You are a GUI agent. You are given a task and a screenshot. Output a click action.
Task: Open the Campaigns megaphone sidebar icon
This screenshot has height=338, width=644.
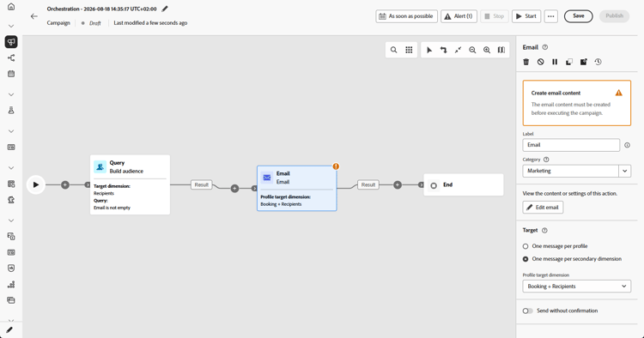pos(11,42)
